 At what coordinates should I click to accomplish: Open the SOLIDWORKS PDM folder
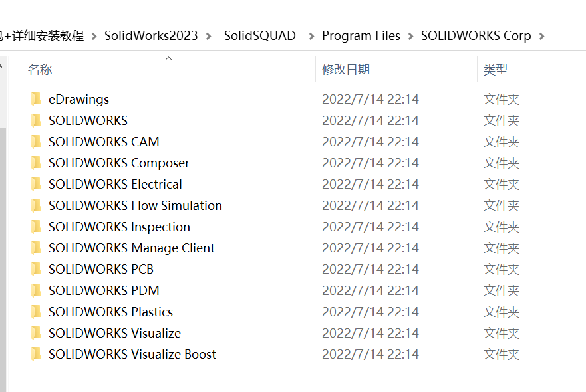coord(102,290)
